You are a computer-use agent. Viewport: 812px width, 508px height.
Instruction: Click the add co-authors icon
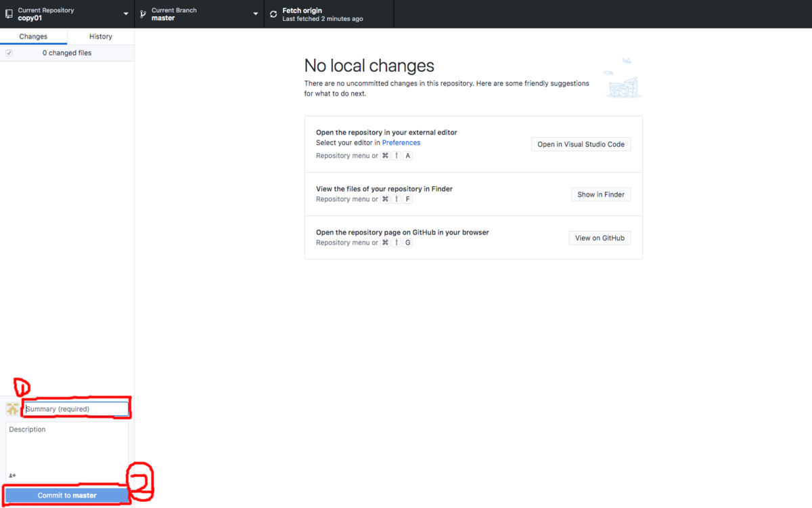13,475
